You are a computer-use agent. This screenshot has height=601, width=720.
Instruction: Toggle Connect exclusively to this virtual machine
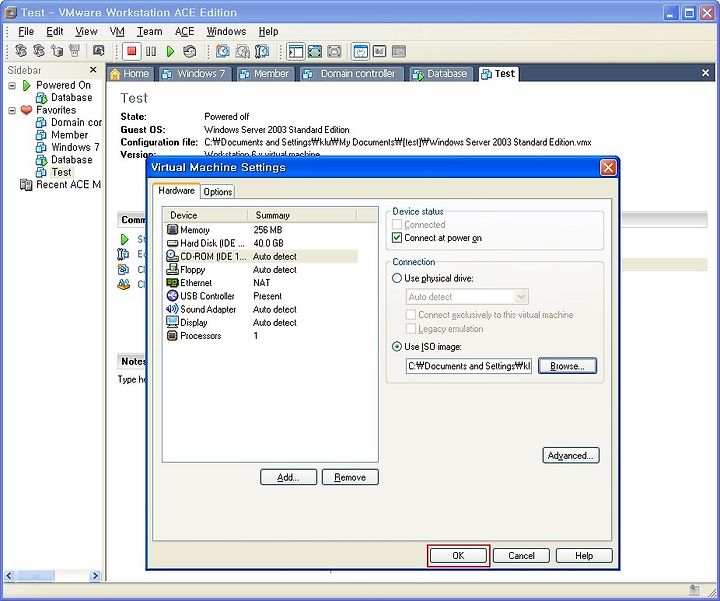[411, 315]
